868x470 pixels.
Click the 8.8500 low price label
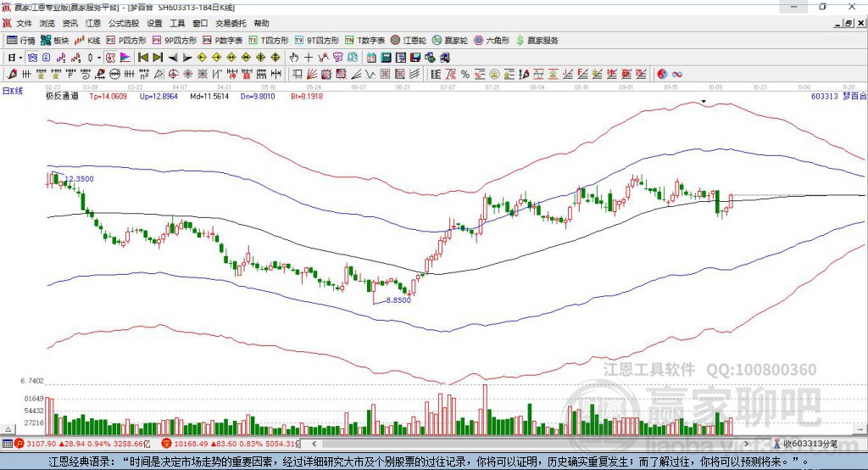click(398, 299)
